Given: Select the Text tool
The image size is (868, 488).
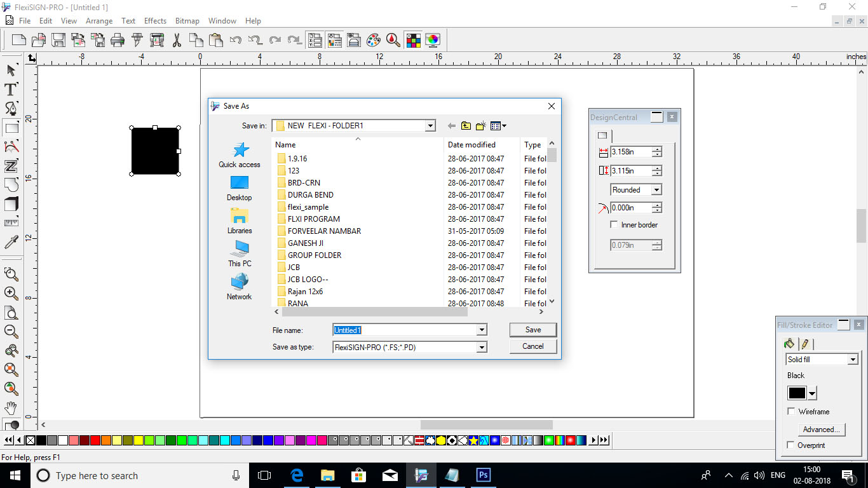Looking at the screenshot, I should pos(10,90).
